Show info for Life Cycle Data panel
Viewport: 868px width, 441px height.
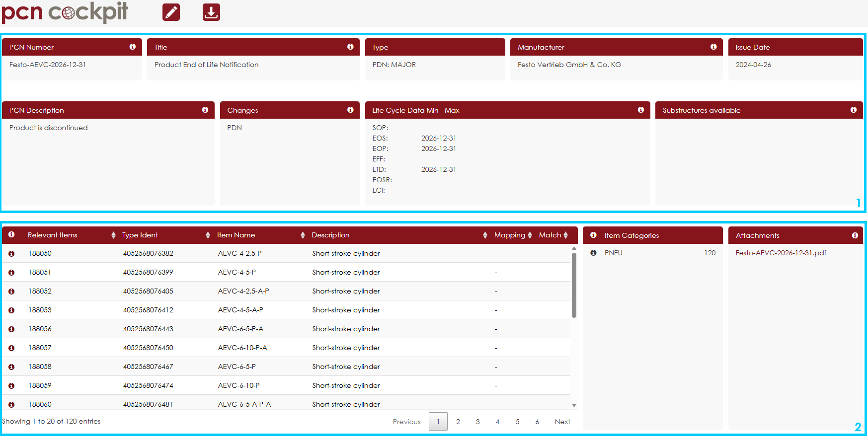[x=641, y=110]
